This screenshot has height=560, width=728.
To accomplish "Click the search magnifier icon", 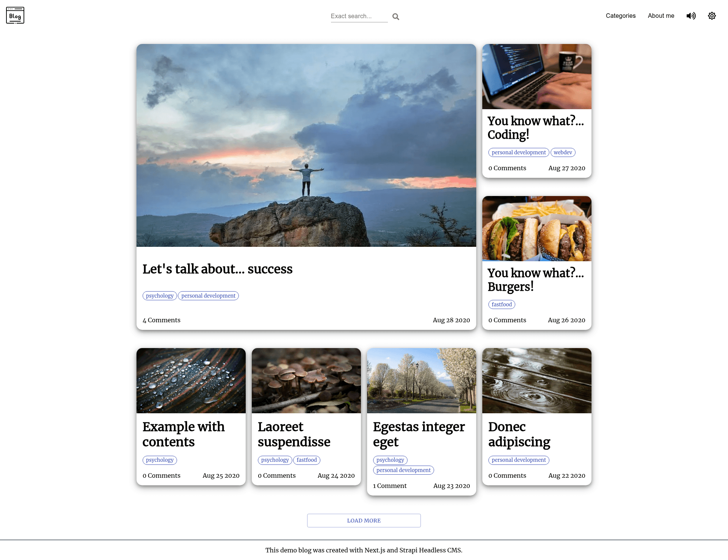I will pyautogui.click(x=396, y=16).
